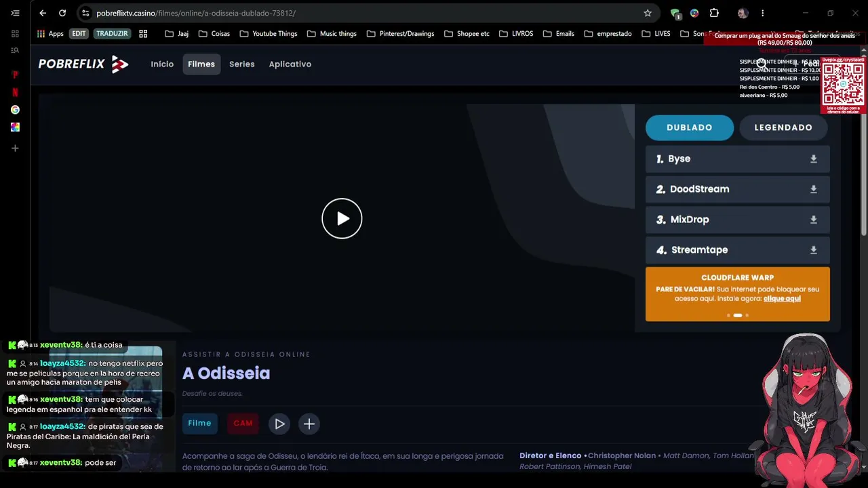Open the sidebar tab search icon

tap(15, 50)
